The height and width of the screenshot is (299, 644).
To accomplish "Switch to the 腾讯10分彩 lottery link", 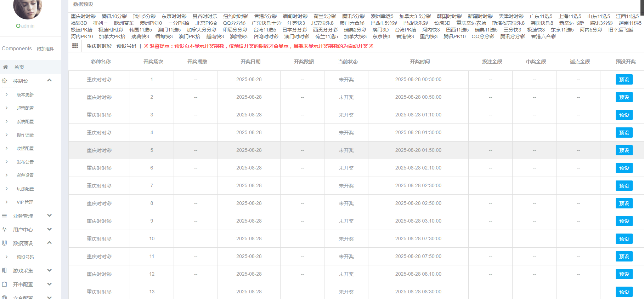I will click(x=114, y=16).
